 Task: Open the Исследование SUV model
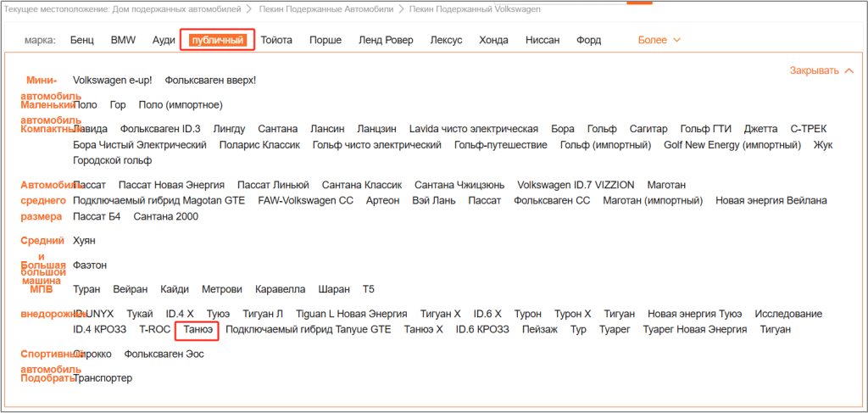[789, 314]
